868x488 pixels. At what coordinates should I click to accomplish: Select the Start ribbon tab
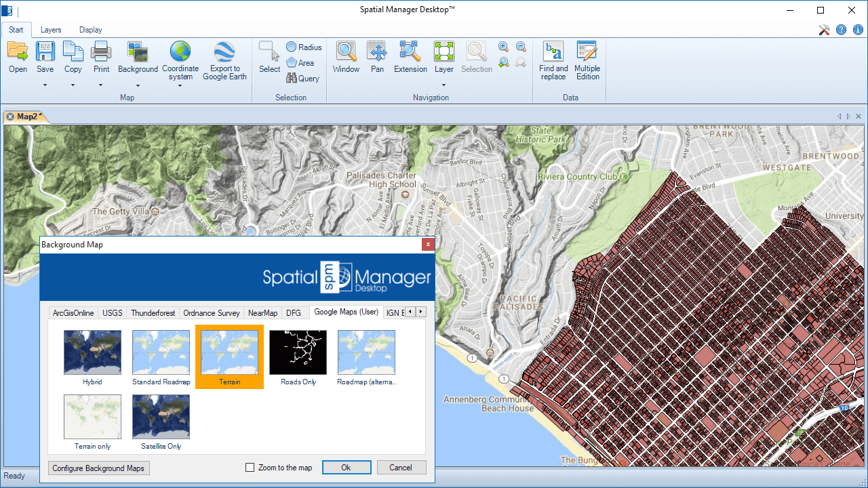(x=16, y=30)
